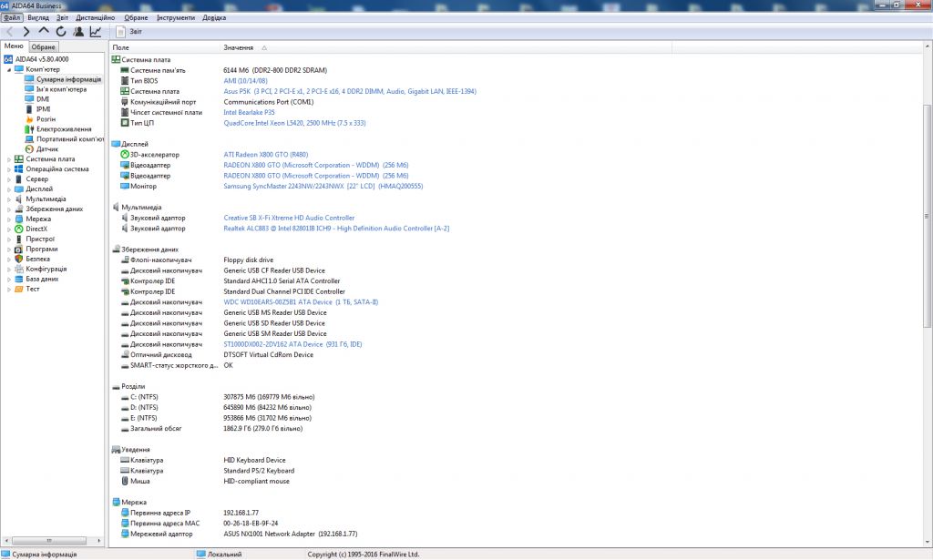Select the DMI tree item

pos(43,99)
